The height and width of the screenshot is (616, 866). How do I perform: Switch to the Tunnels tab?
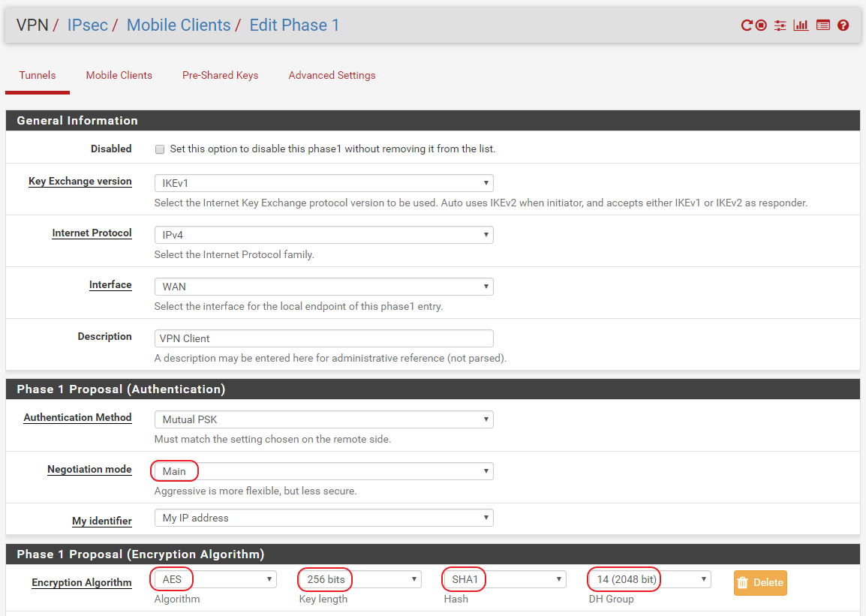[38, 75]
